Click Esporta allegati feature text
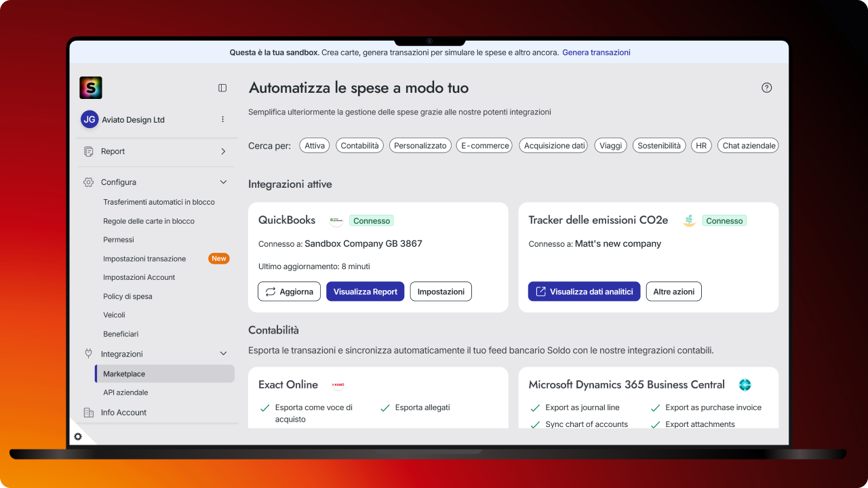 tap(422, 407)
